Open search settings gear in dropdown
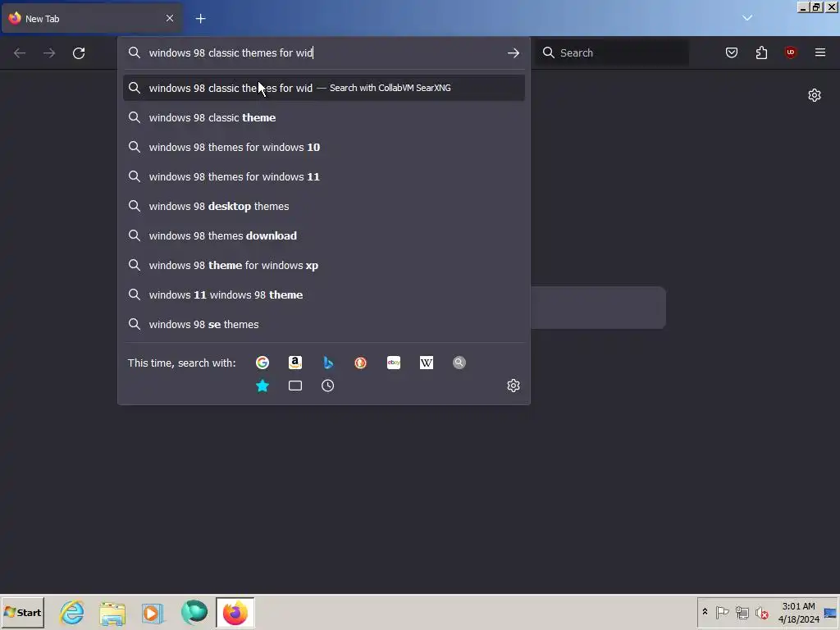The width and height of the screenshot is (840, 630). pyautogui.click(x=514, y=386)
